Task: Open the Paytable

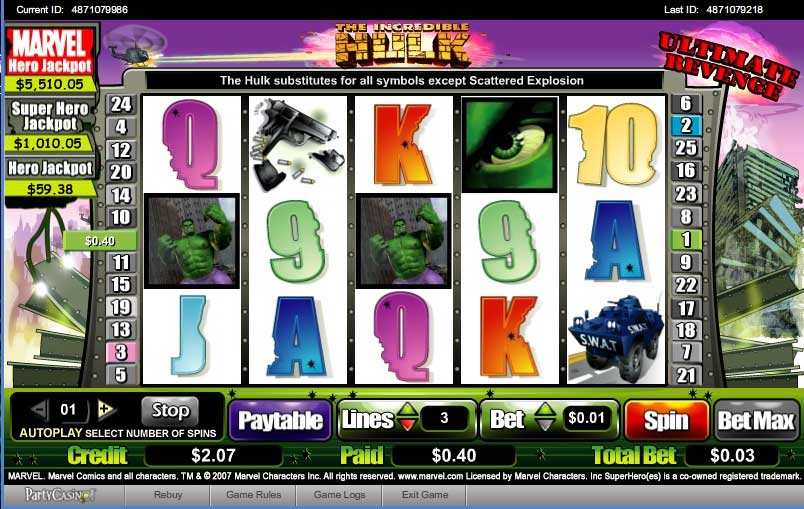Action: click(280, 420)
